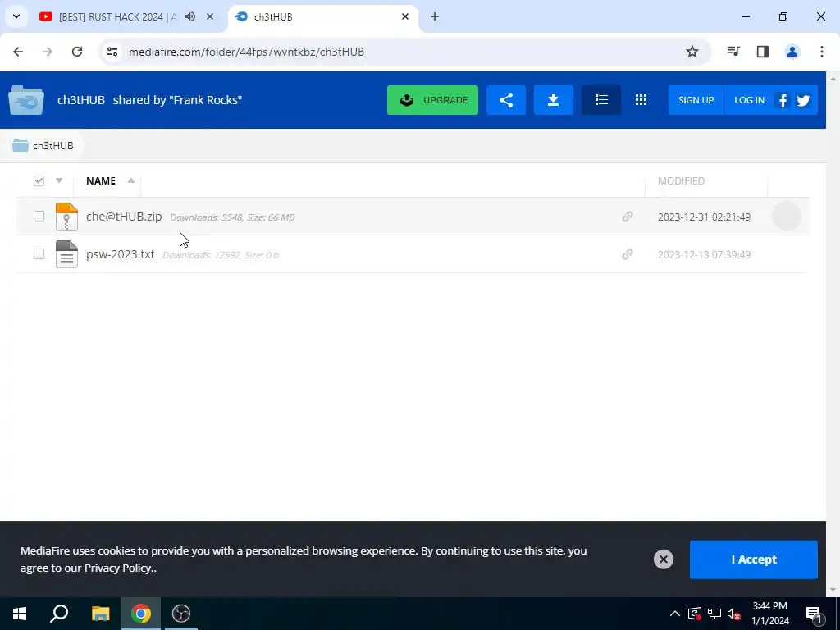The width and height of the screenshot is (840, 630).
Task: Click the share icon button in header
Action: click(x=505, y=100)
